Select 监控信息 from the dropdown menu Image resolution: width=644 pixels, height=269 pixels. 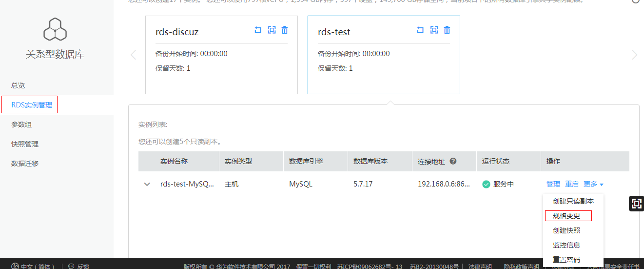point(566,245)
